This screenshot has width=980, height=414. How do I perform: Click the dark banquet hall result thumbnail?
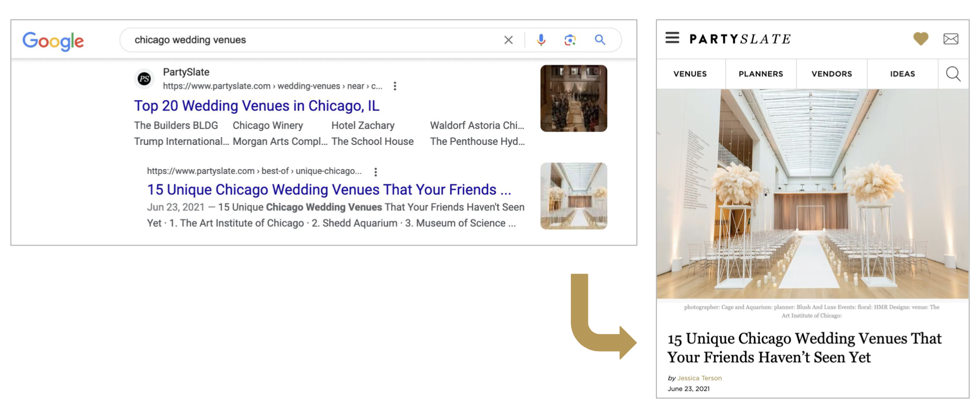click(574, 98)
